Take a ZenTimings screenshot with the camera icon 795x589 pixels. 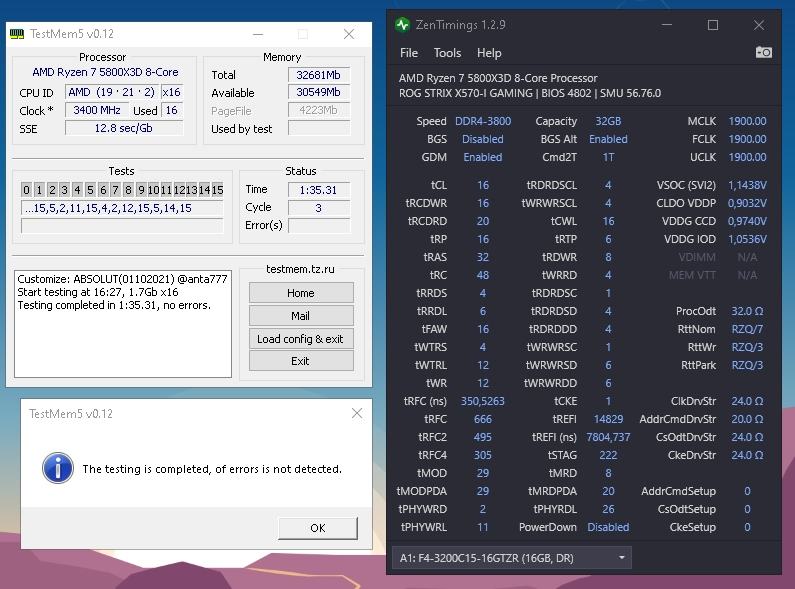(764, 52)
